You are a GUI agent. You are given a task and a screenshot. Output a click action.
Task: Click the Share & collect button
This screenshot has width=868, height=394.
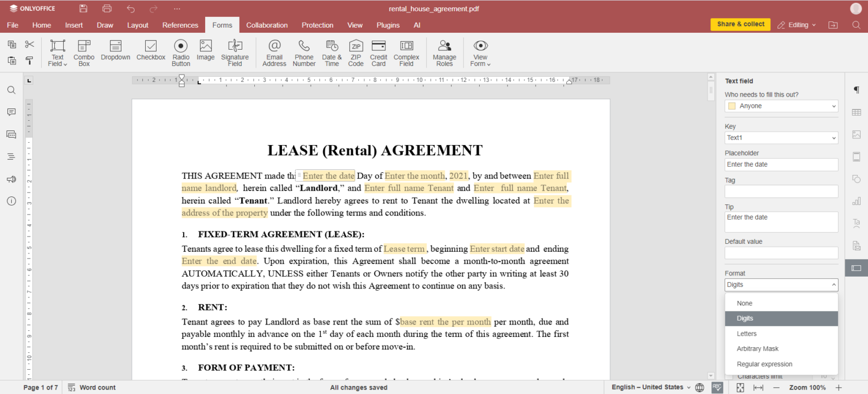pyautogui.click(x=740, y=24)
